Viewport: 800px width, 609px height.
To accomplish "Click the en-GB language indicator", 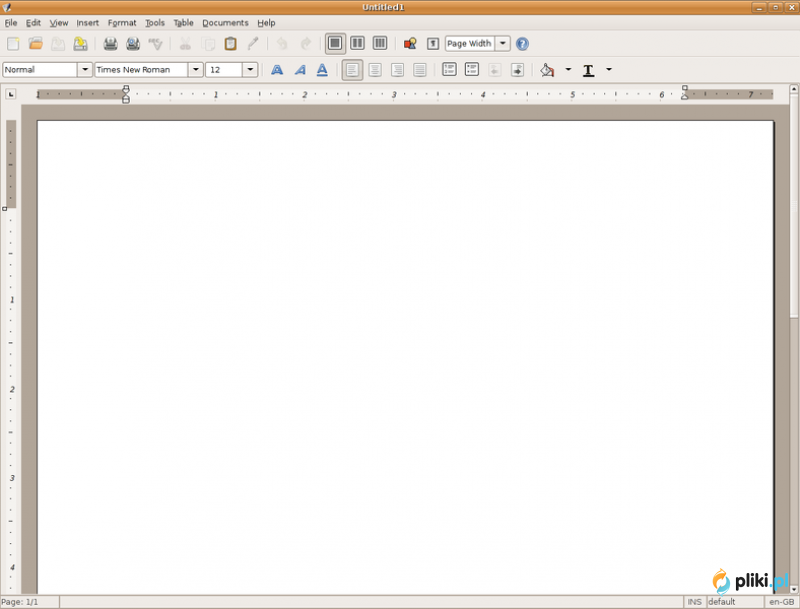I will (x=781, y=602).
